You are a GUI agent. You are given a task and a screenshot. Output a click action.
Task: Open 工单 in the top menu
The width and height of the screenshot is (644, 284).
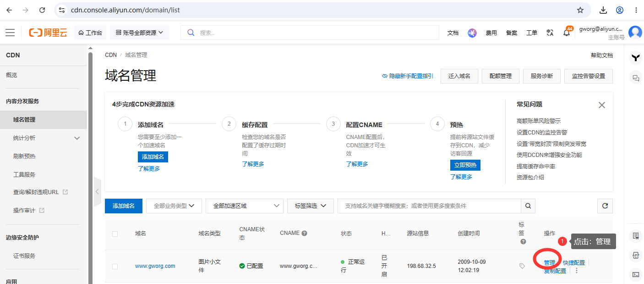(x=532, y=33)
